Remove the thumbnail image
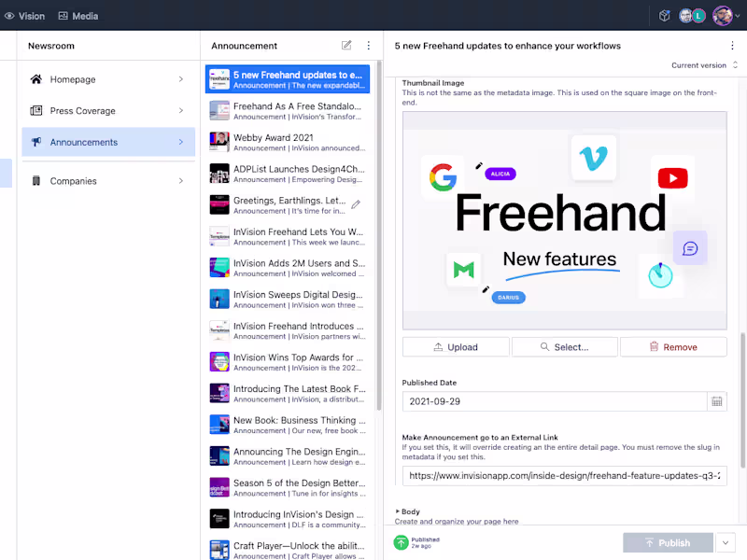Viewport: 747px width, 560px height. point(673,347)
